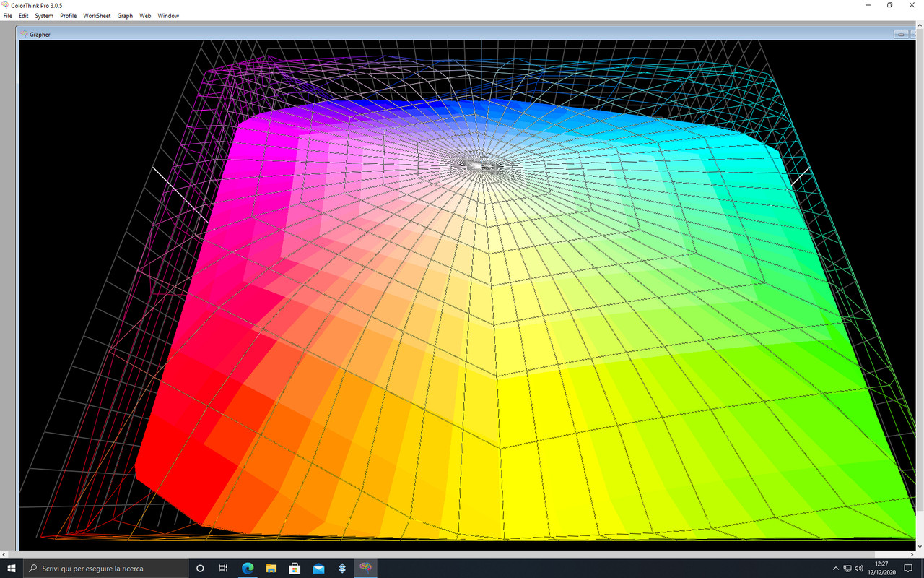Viewport: 924px width, 578px height.
Task: Open File Explorer from the taskbar
Action: coord(271,568)
